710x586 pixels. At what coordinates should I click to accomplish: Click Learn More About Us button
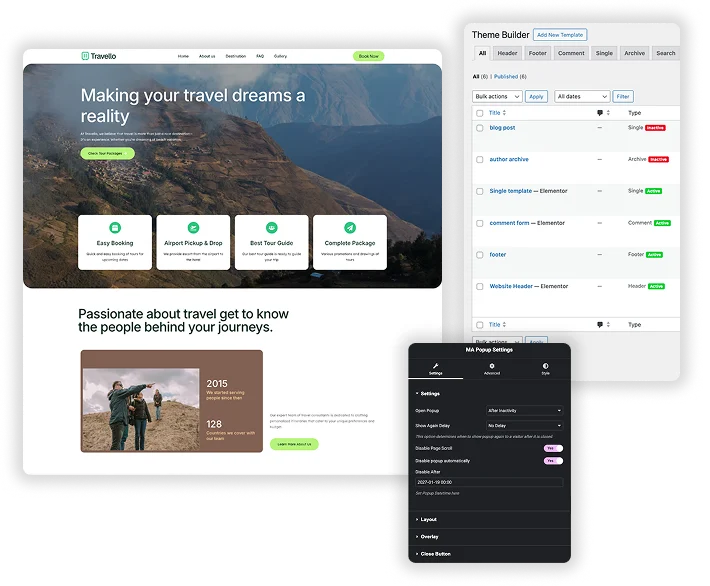294,444
